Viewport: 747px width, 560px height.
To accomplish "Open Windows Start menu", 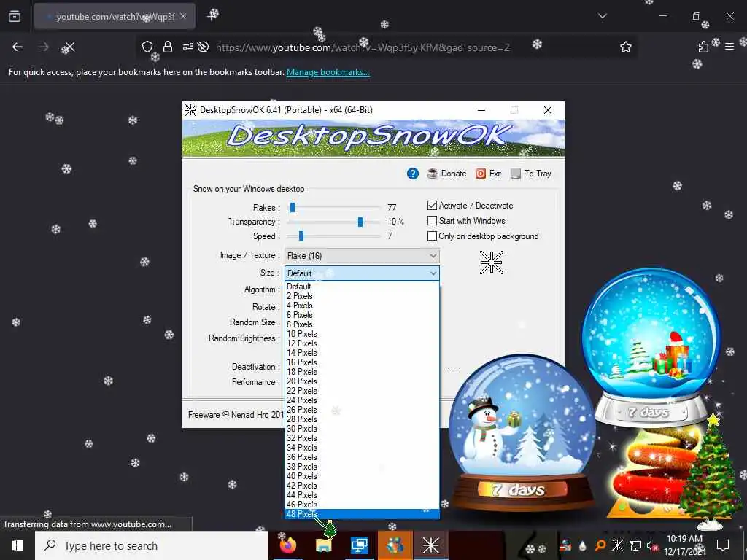I will point(18,545).
